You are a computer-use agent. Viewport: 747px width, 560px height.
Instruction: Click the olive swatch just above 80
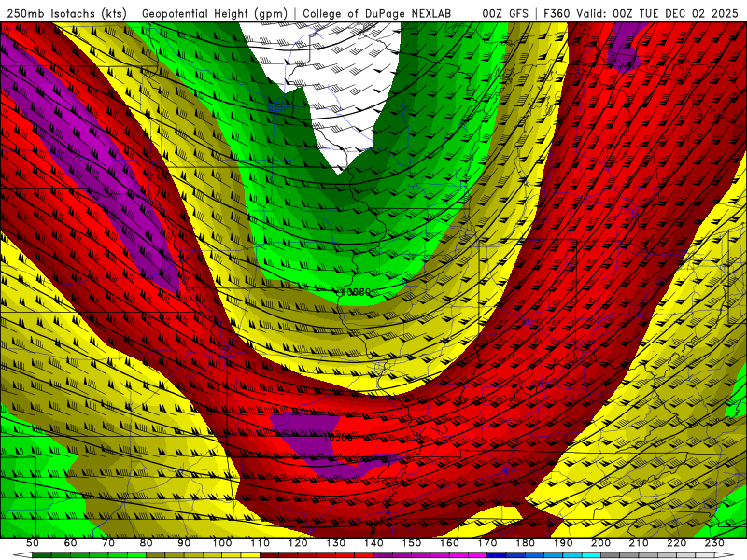[x=155, y=554]
